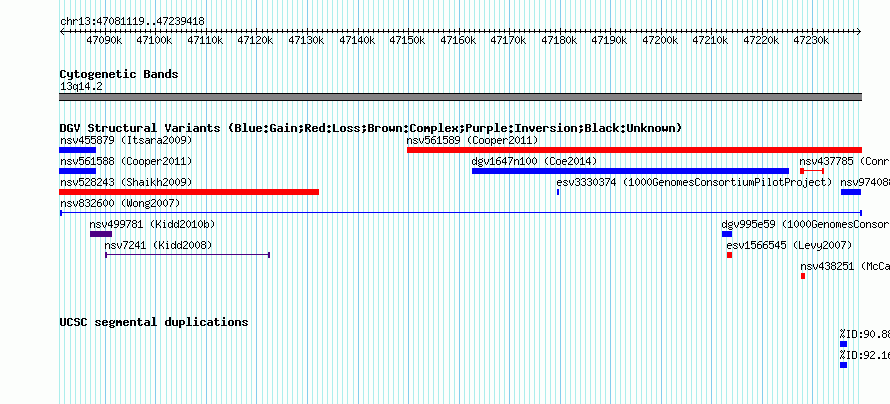Open the nsv7241 (Kidd2008) label
Screen dimensions: 890x404
click(x=158, y=246)
